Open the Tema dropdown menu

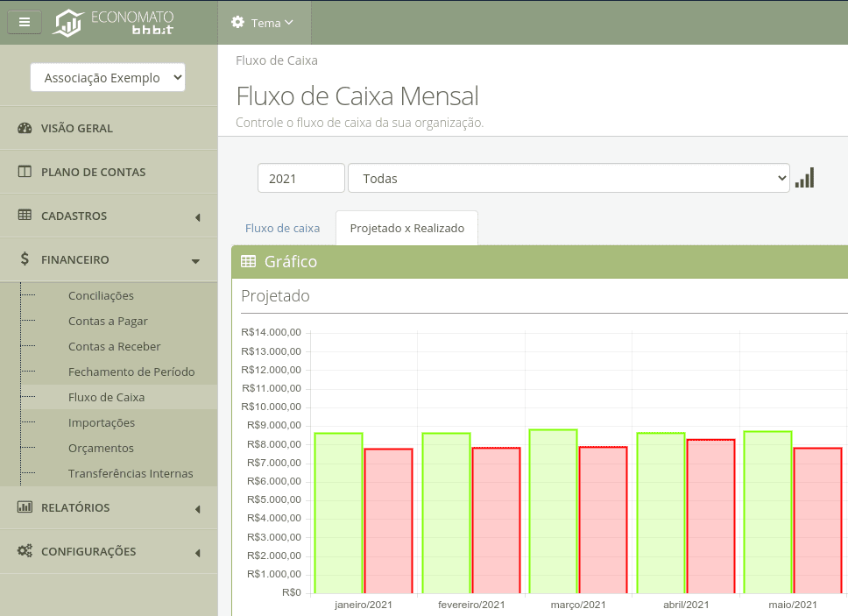click(x=265, y=23)
